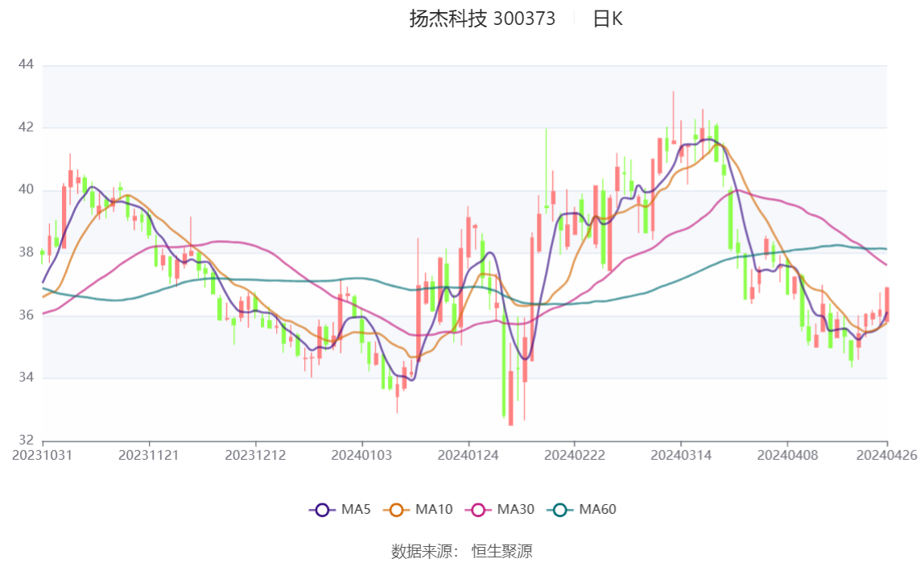Screen dimensions: 924x563
Task: Click the x-axis date 20231031
Action: coord(43,456)
